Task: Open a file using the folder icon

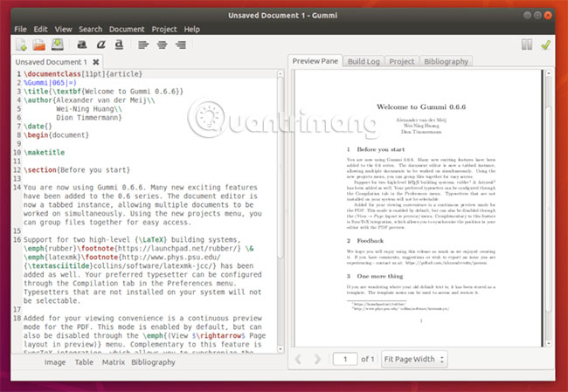Action: [39, 45]
